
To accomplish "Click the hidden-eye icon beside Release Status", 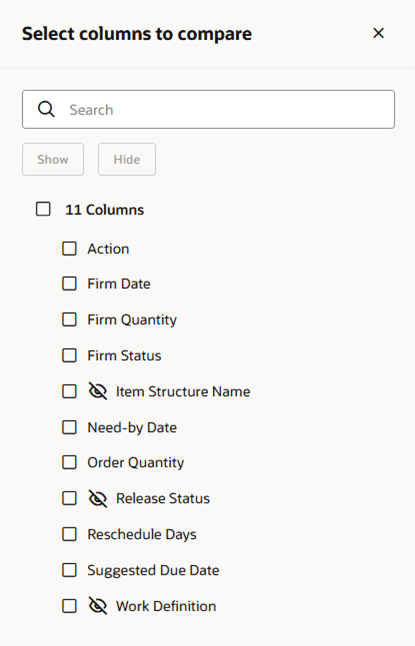I will [98, 499].
